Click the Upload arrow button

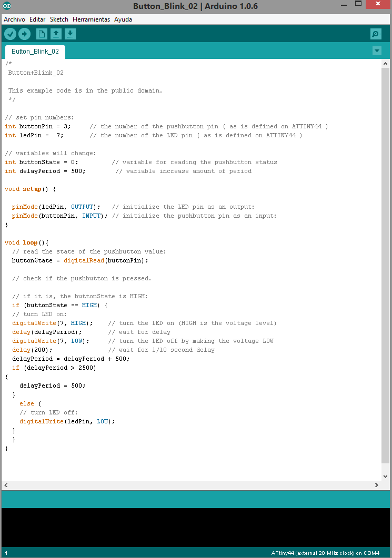(24, 34)
